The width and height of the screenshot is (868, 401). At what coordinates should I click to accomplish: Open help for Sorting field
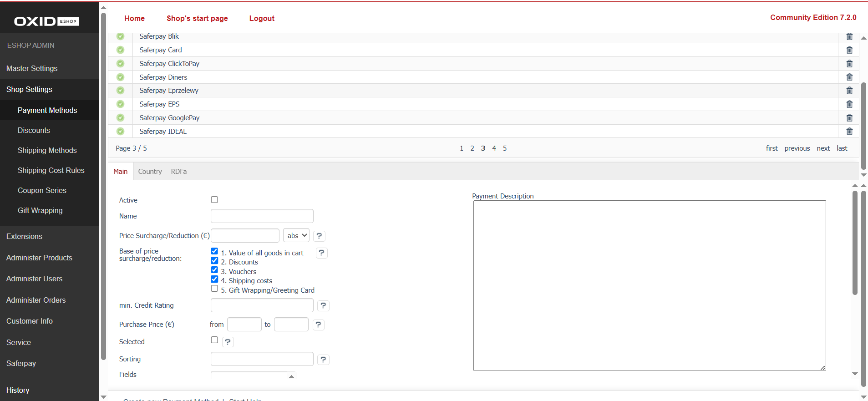[x=323, y=360]
